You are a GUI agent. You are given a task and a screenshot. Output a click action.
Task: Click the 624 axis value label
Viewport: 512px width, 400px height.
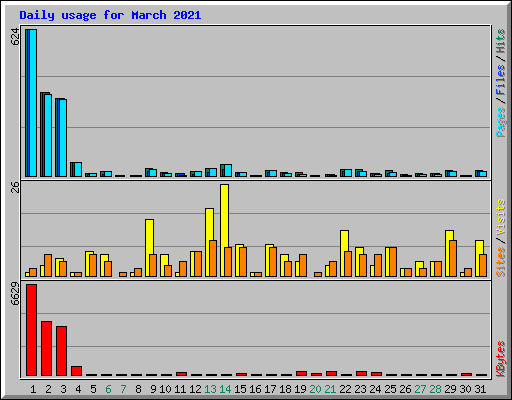(x=15, y=37)
